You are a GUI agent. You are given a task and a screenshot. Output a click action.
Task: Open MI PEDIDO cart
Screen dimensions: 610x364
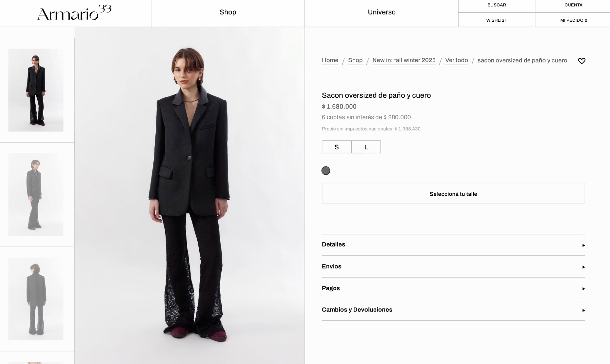pyautogui.click(x=573, y=20)
